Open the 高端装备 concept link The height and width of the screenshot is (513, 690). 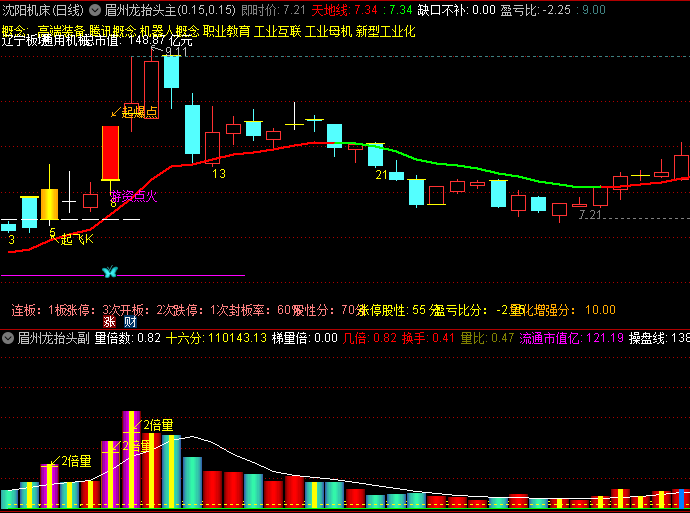click(61, 31)
